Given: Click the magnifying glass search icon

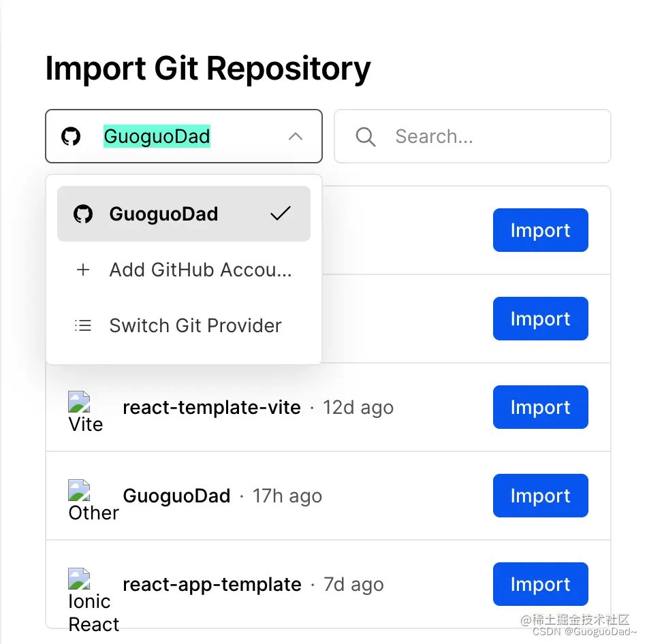Looking at the screenshot, I should (x=366, y=137).
